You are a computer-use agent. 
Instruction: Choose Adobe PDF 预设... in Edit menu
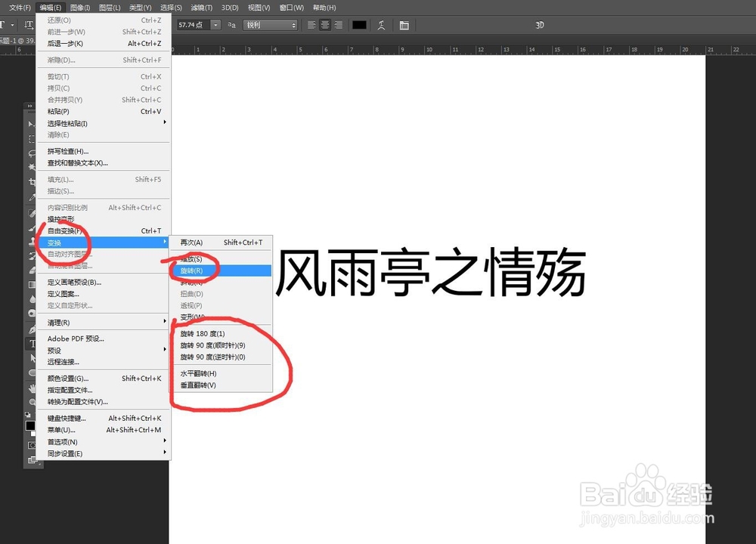pos(104,338)
